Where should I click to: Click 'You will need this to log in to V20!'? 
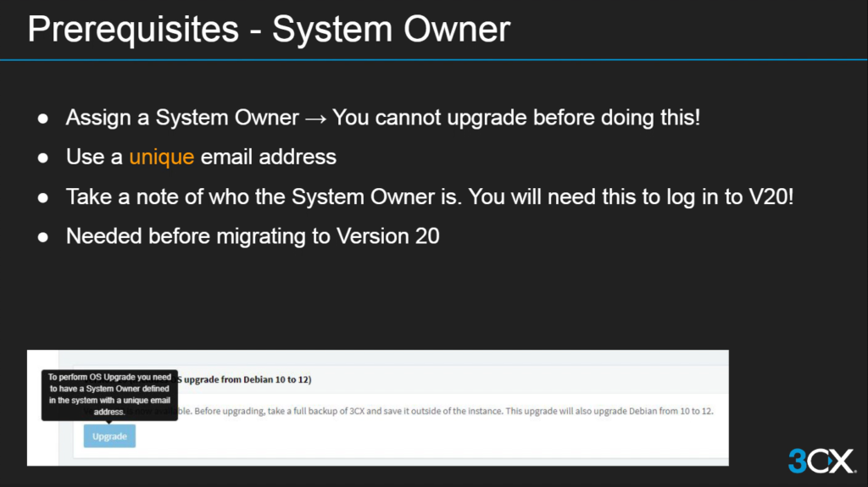coord(631,196)
